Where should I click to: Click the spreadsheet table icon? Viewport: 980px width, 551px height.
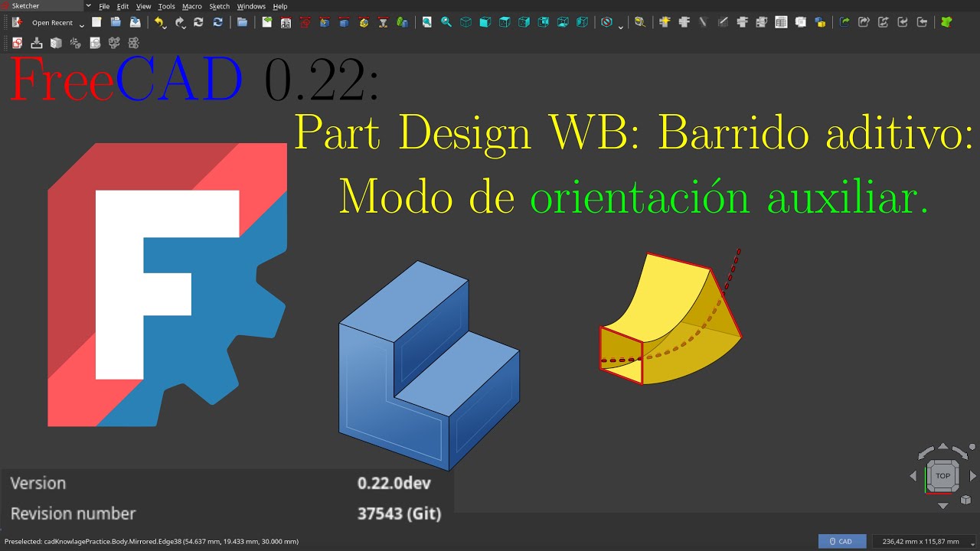click(781, 22)
